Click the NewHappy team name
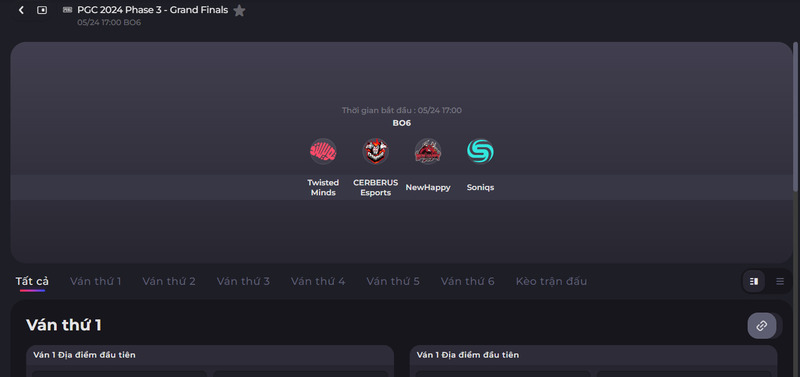 [428, 188]
